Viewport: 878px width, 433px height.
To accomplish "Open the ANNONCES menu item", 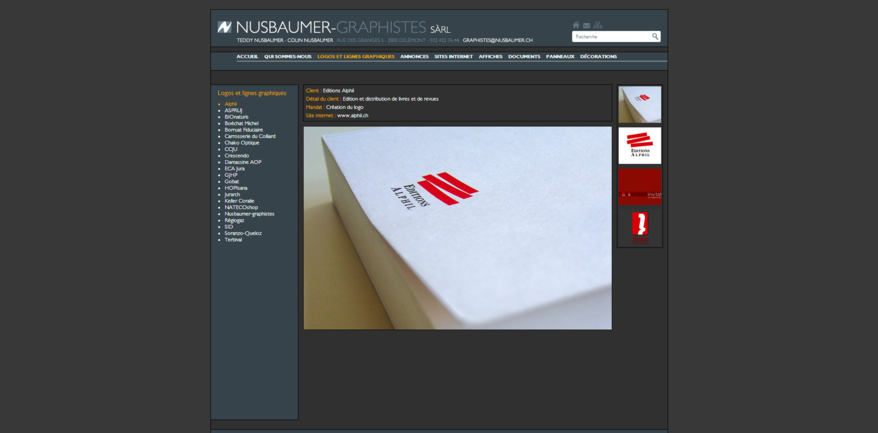I will (x=414, y=57).
